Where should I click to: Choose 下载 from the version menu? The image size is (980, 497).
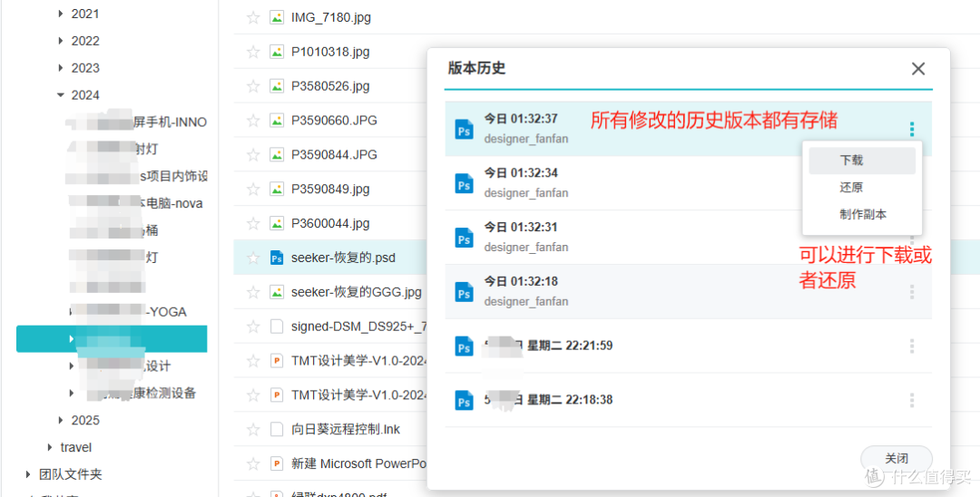tap(862, 161)
